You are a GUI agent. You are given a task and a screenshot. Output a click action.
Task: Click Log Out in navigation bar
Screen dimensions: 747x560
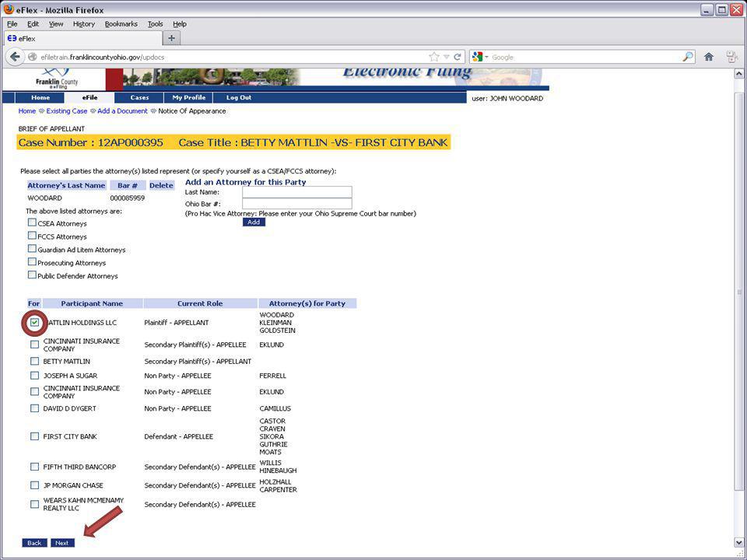239,98
